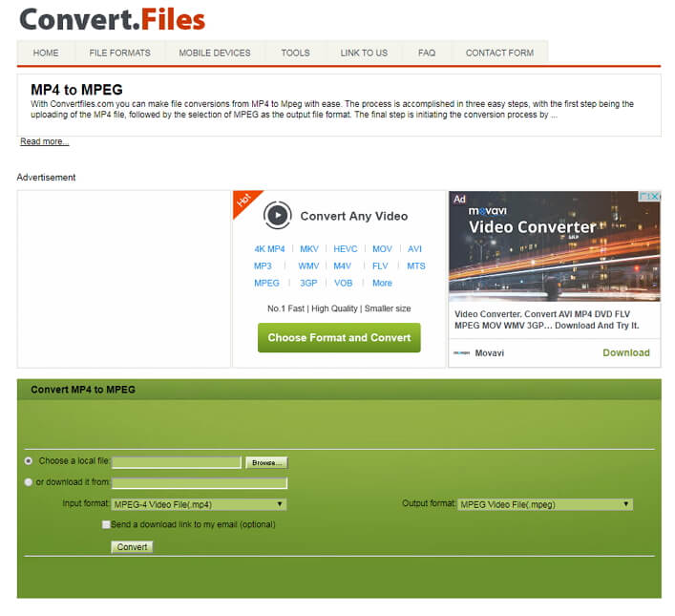Select the MP3 format link
The image size is (675, 616).
click(263, 266)
